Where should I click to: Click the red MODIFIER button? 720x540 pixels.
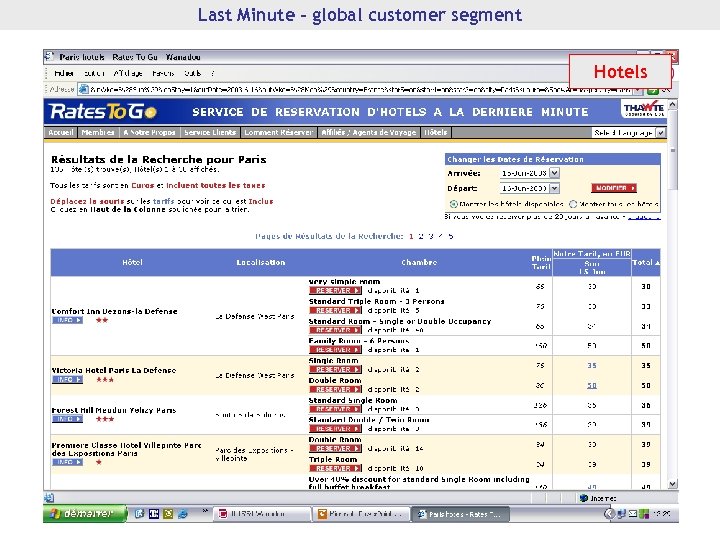(x=614, y=188)
